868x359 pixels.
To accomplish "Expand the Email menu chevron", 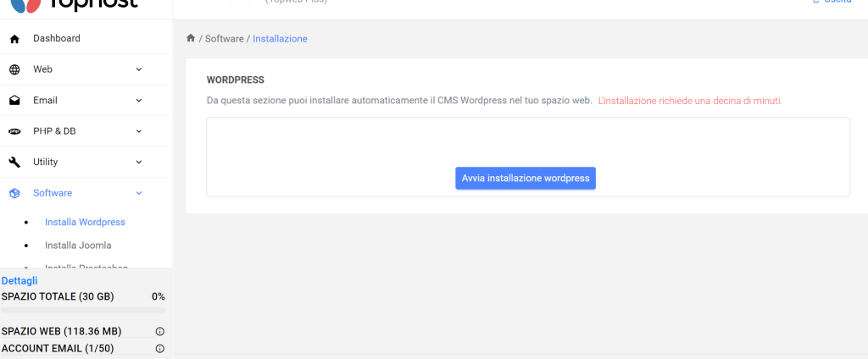I will coord(139,100).
